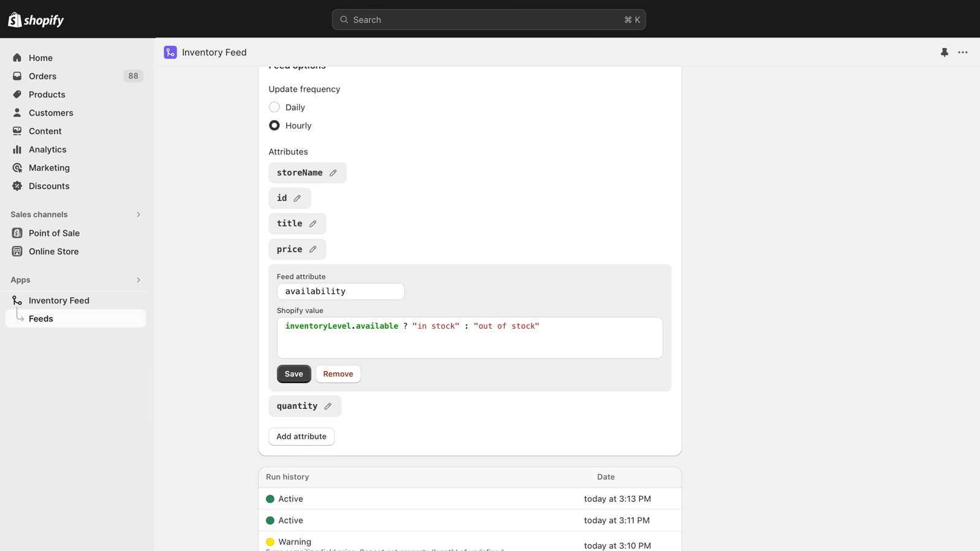
Task: Expand the Sales channels section
Action: [138, 214]
